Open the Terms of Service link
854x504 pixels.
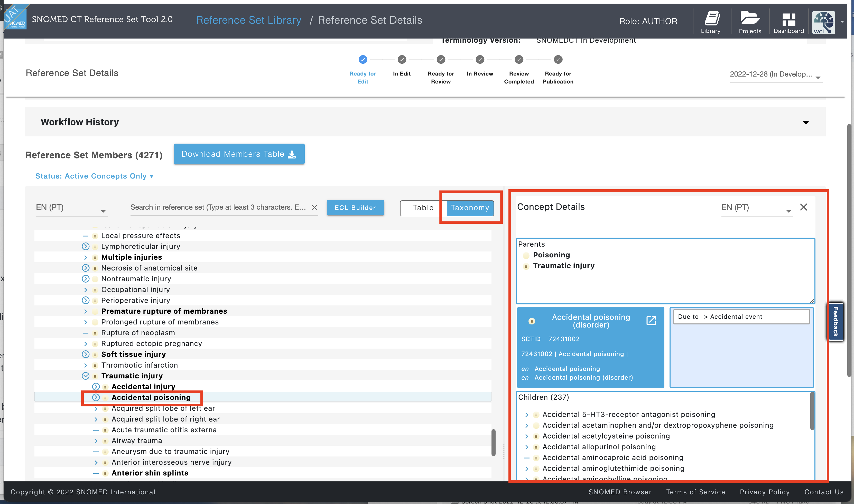pyautogui.click(x=695, y=492)
